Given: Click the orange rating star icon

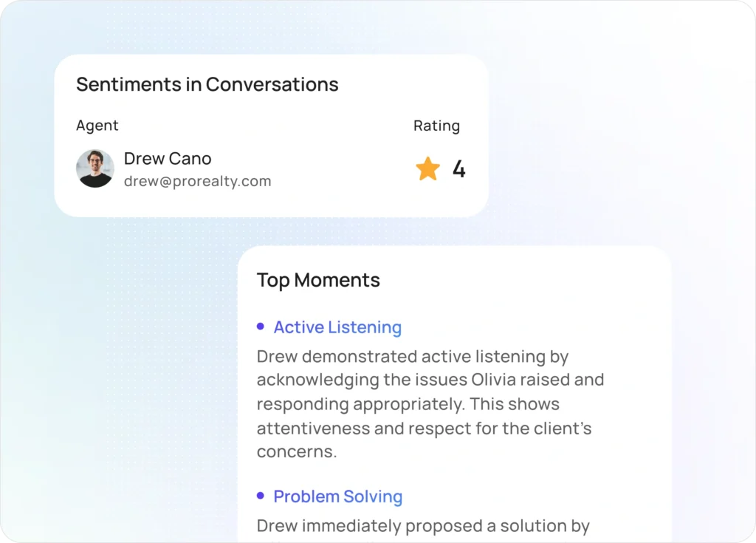Looking at the screenshot, I should click(x=427, y=169).
